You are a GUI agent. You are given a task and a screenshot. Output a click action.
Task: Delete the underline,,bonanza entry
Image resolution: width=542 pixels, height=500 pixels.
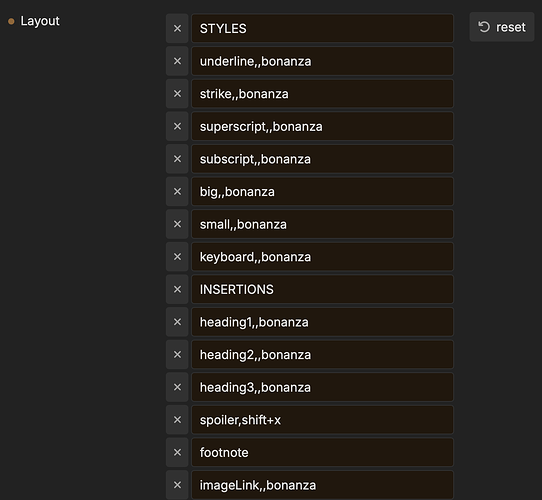coord(177,61)
